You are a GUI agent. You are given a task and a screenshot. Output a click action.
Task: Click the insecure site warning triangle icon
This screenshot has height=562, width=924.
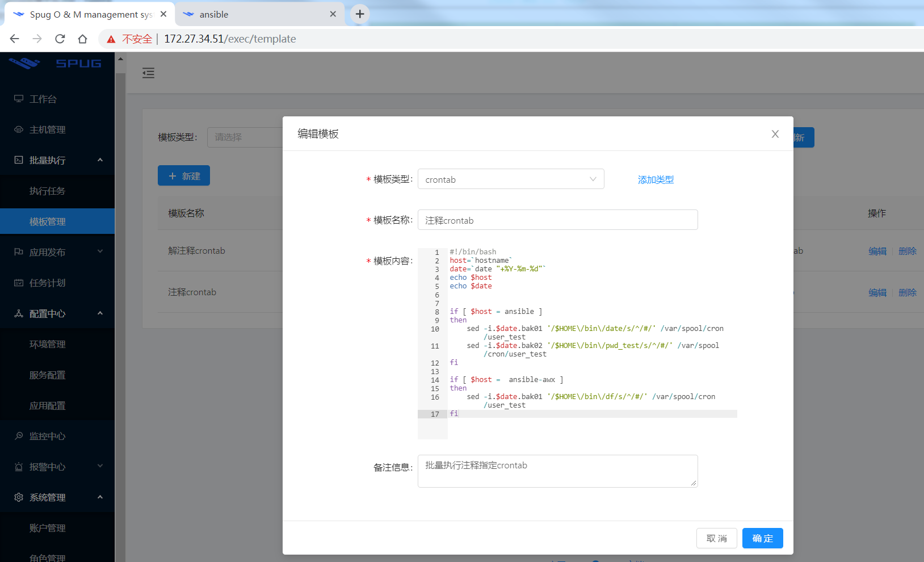[x=111, y=39]
